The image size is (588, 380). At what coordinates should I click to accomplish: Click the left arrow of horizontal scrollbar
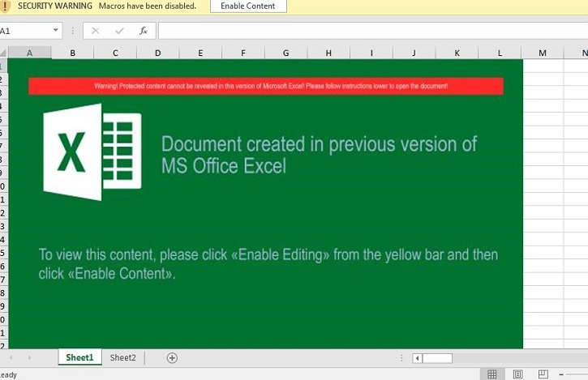click(x=418, y=358)
